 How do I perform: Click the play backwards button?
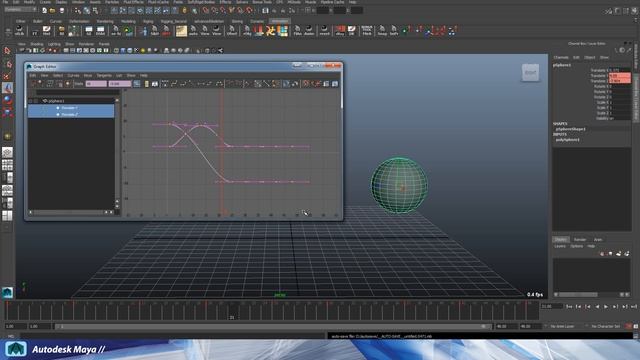[597, 307]
